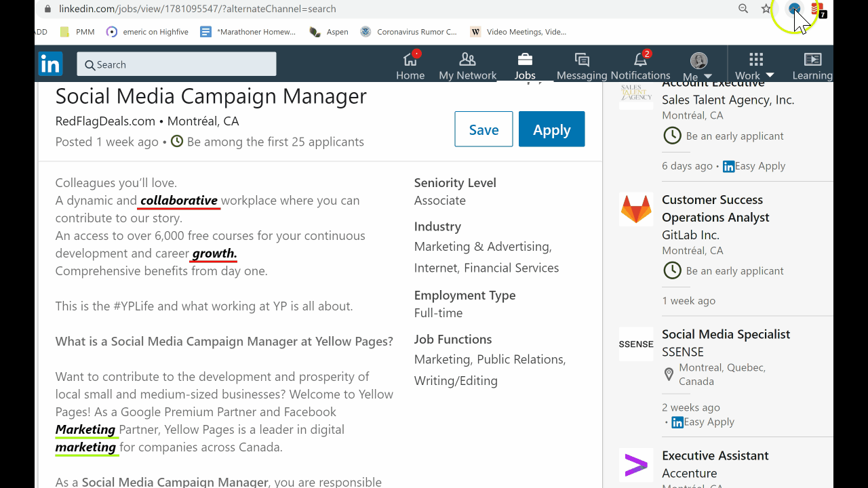The height and width of the screenshot is (488, 868).
Task: Open the RedFlagDeals.com company link
Action: pyautogui.click(x=105, y=121)
